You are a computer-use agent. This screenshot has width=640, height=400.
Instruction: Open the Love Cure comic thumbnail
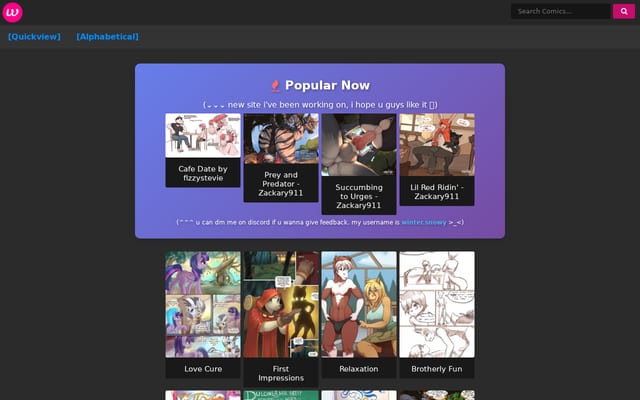tap(203, 304)
